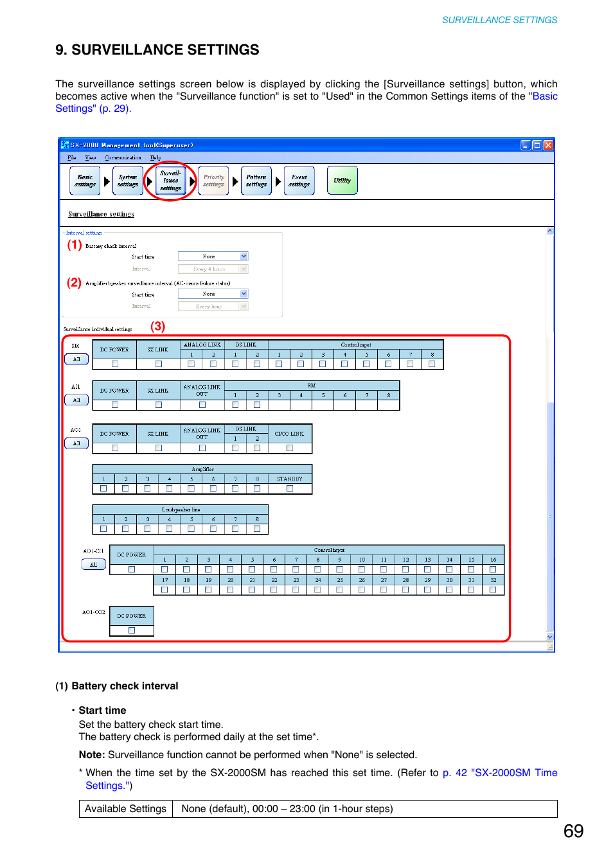Toggle Loudspeaker line 8 checkbox
The height and width of the screenshot is (868, 613).
257,529
